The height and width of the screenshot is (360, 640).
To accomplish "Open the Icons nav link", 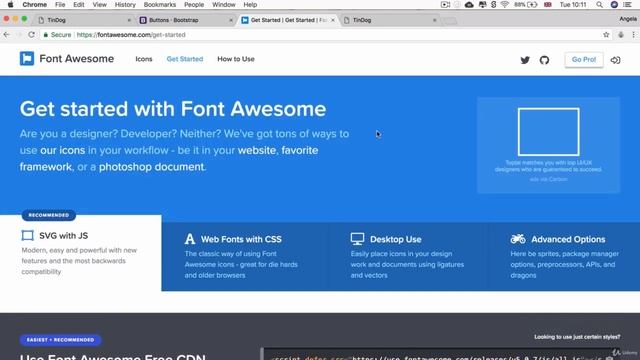I will coord(144,59).
